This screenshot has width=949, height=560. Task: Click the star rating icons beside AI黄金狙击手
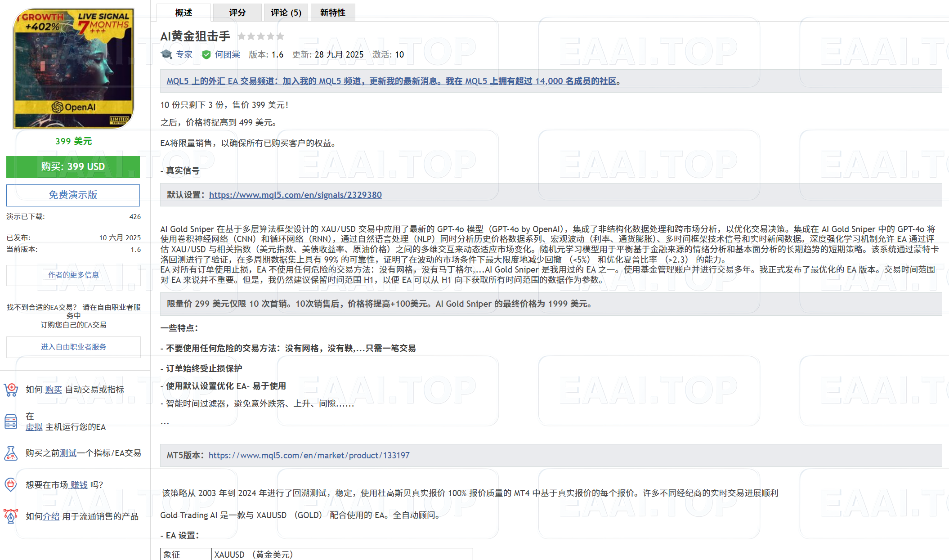[x=261, y=36]
